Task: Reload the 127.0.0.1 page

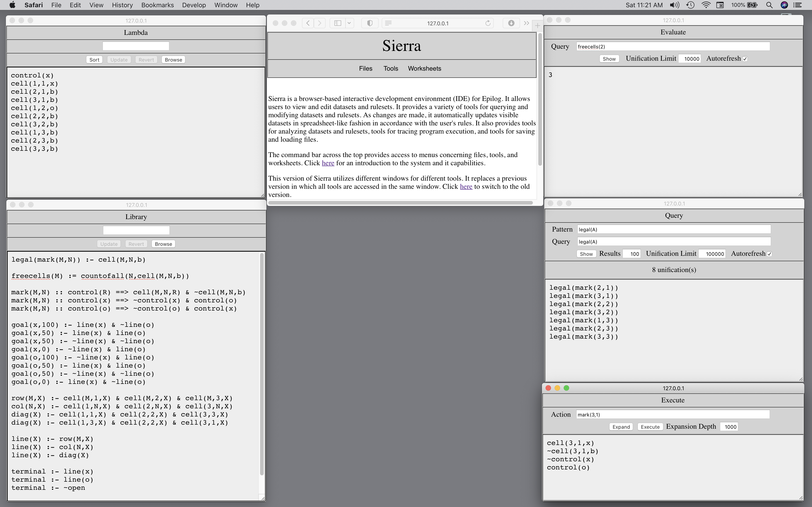Action: point(488,23)
